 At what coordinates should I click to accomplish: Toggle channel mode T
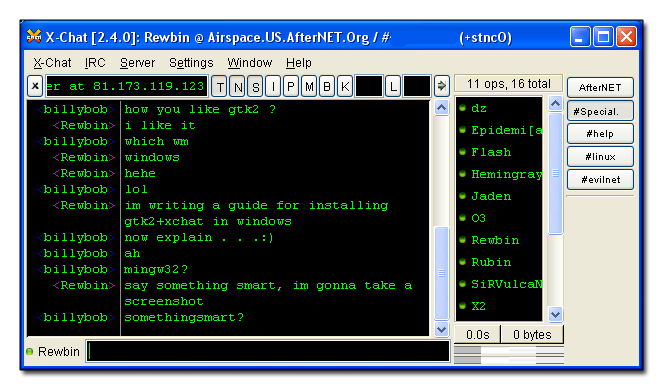pos(220,87)
